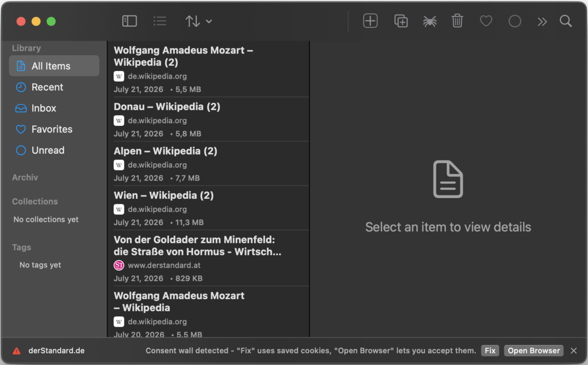The height and width of the screenshot is (365, 588).
Task: Switch to list view icon
Action: tap(160, 21)
